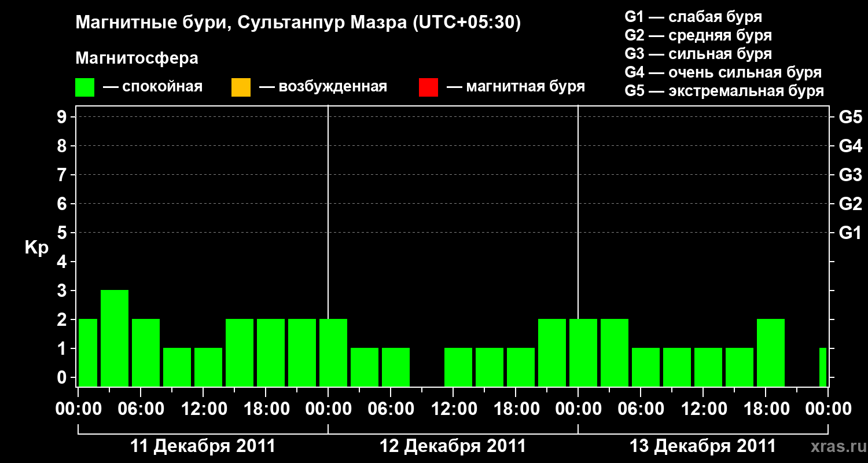Click the '— магнитная буря' legend label

(x=516, y=87)
